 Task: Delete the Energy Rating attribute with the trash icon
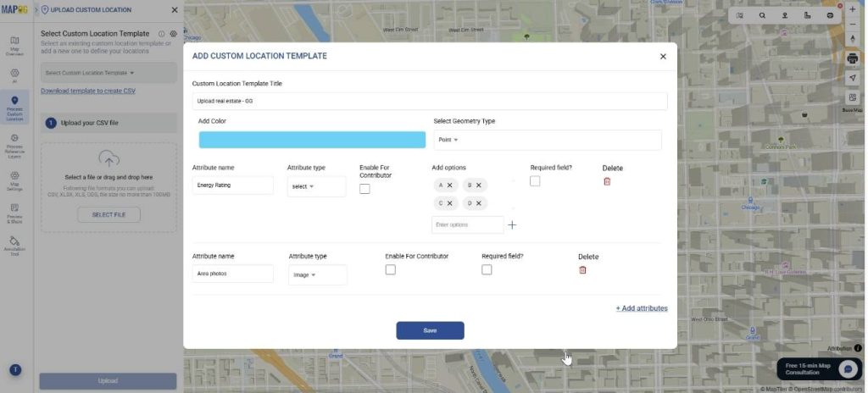[x=607, y=181]
